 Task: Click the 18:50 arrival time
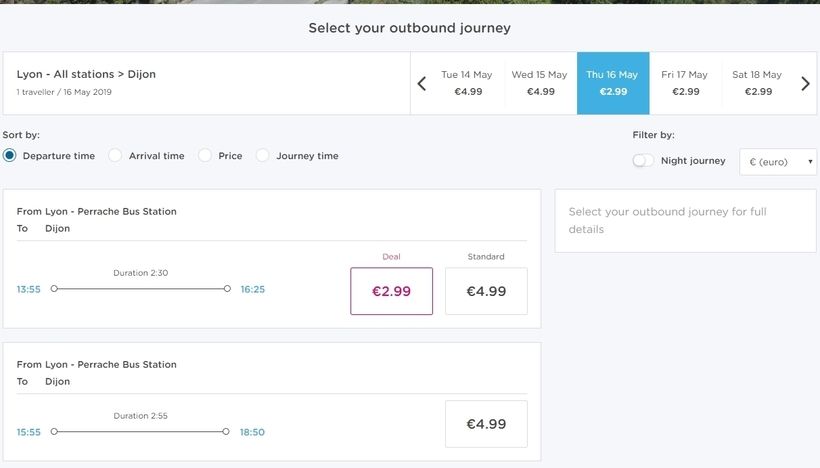pyautogui.click(x=252, y=432)
